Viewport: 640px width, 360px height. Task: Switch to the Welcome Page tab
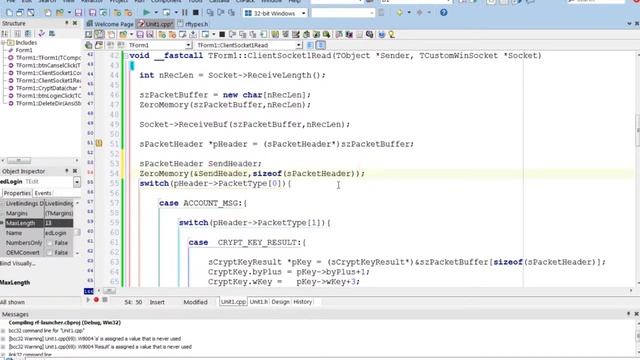tap(110, 24)
